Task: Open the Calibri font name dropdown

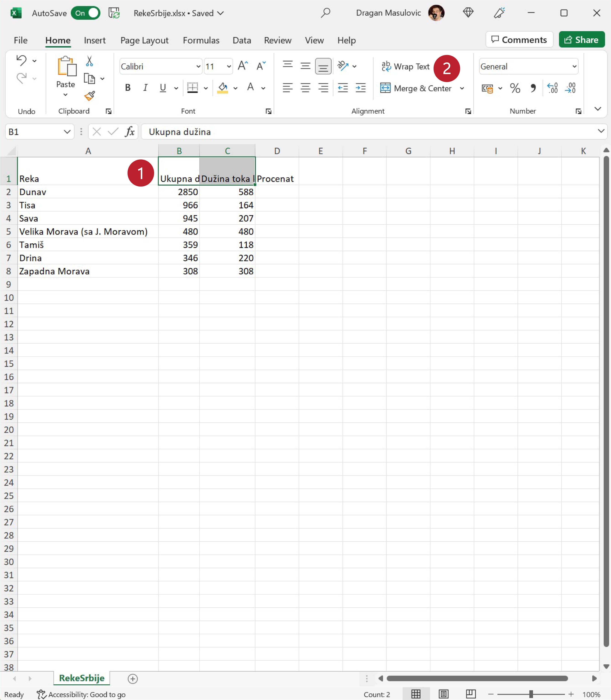Action: [x=198, y=66]
